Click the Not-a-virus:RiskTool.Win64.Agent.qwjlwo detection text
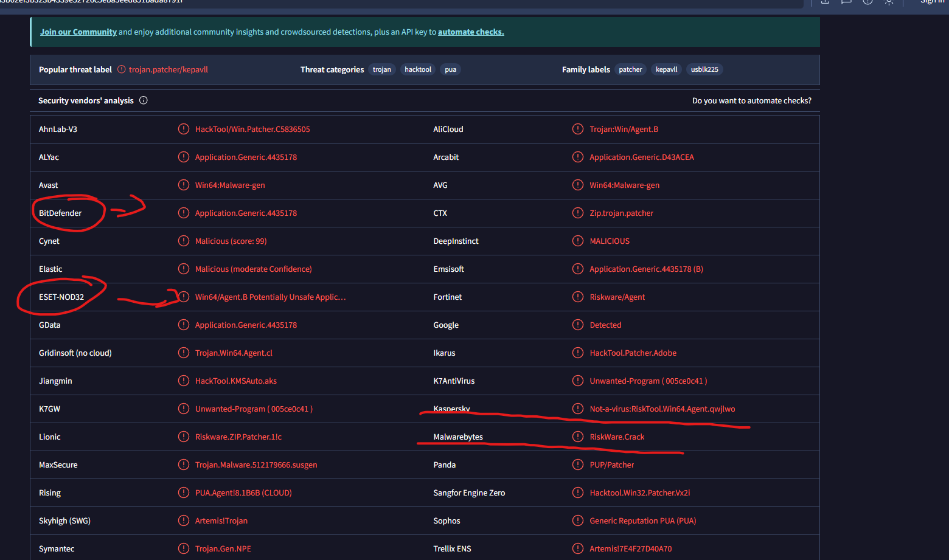Image resolution: width=949 pixels, height=560 pixels. click(x=662, y=409)
